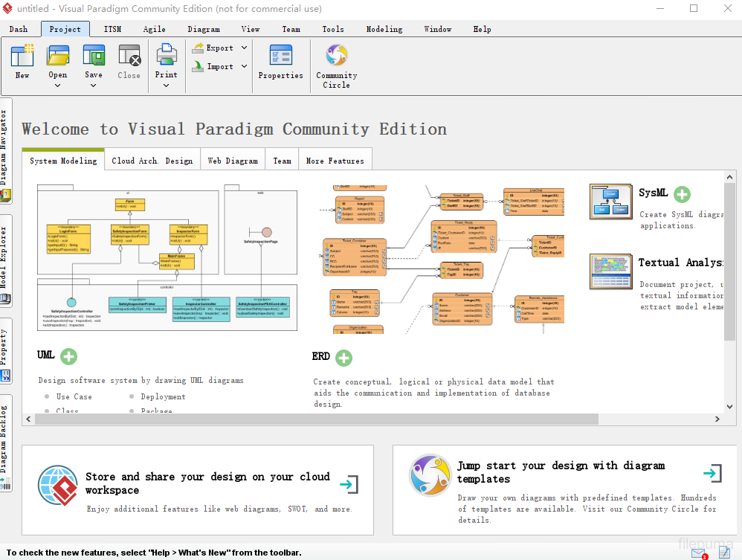Click the horizontal scrollbar in welcome panel
The width and height of the screenshot is (742, 560).
[297, 420]
